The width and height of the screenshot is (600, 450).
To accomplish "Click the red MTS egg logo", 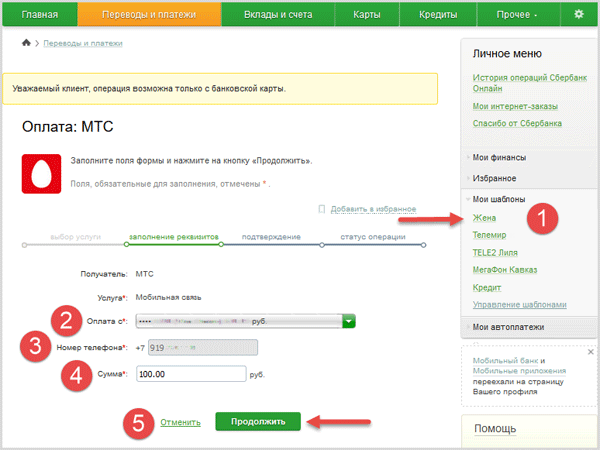I will tap(41, 174).
